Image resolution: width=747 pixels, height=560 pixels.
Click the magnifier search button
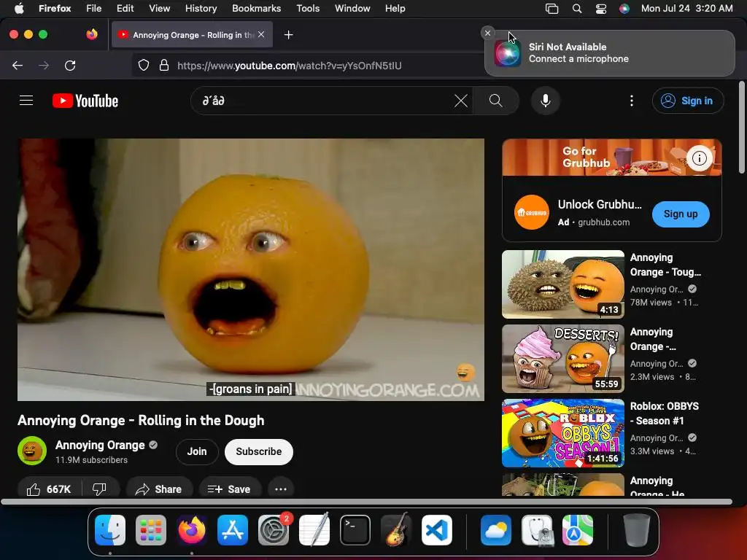tap(496, 101)
